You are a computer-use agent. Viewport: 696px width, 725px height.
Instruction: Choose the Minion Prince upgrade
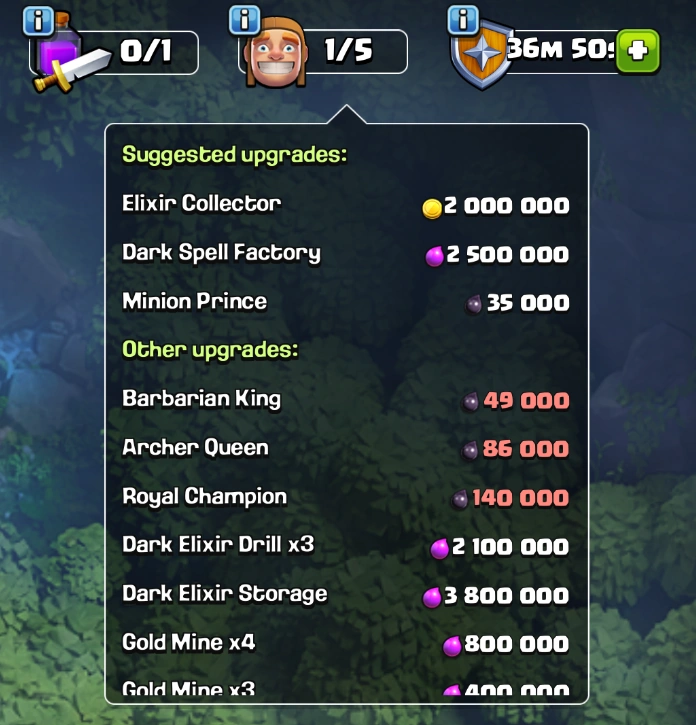[346, 302]
